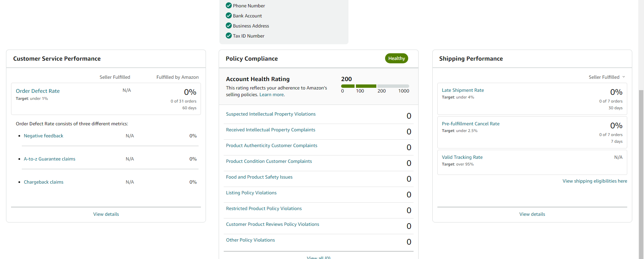Click View details under Shipping Performance
Viewport: 644px width, 259px height.
pos(532,214)
